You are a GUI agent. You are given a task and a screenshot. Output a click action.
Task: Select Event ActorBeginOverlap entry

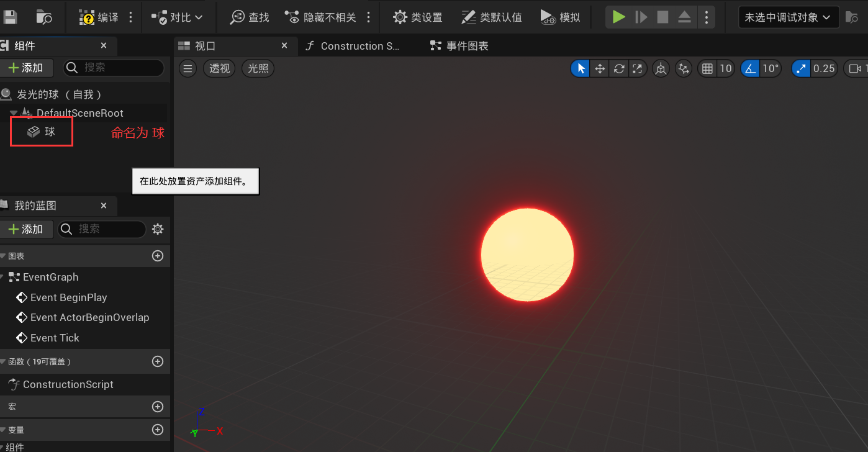(83, 317)
